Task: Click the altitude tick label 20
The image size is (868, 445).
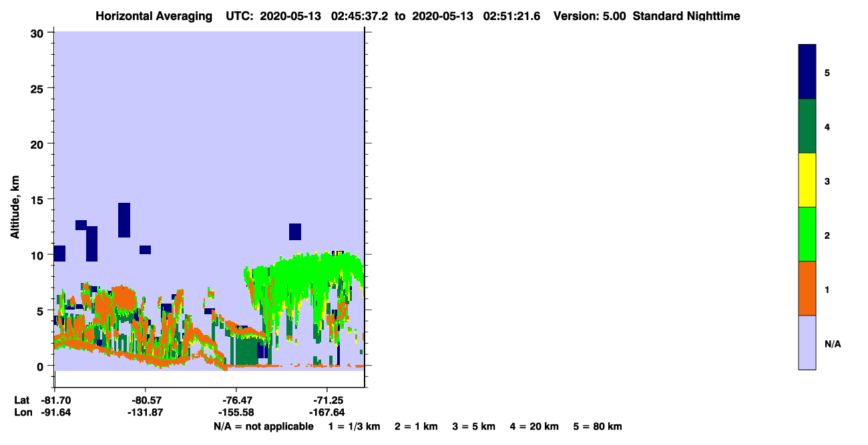Action: coord(39,143)
